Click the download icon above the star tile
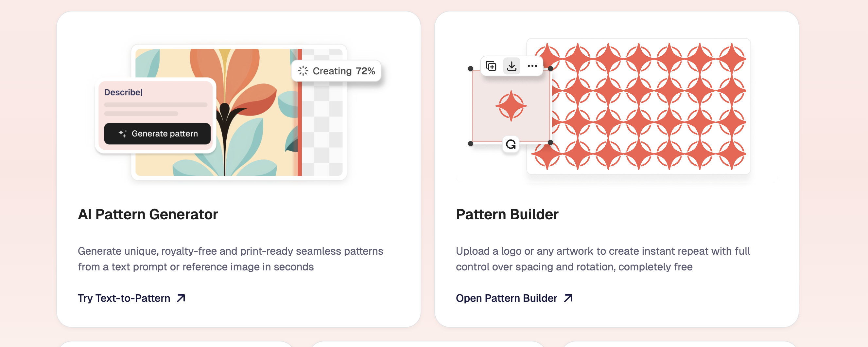This screenshot has height=347, width=868. coord(512,66)
